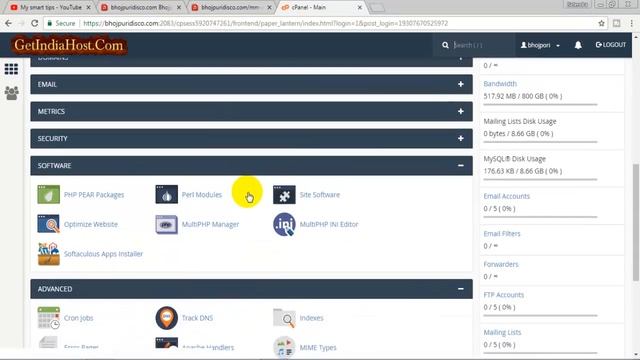Open the Indexes icon

pos(284,318)
